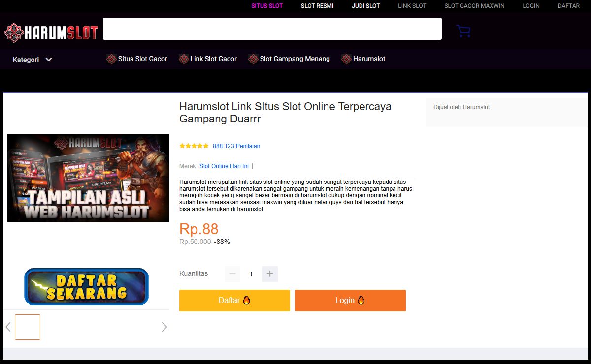Go to previous gallery image arrow
591x364 pixels.
pos(8,327)
